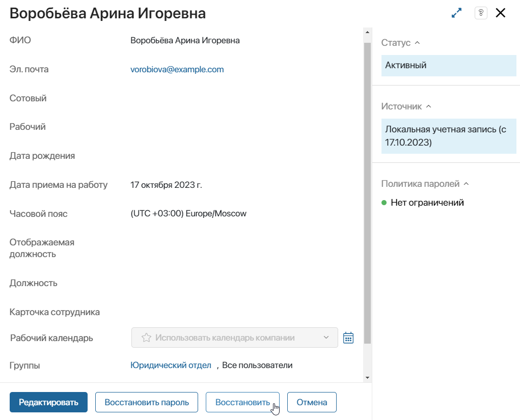Screen dimensions: 520x420
Task: Click the Эл. почта label
Action: (x=29, y=69)
